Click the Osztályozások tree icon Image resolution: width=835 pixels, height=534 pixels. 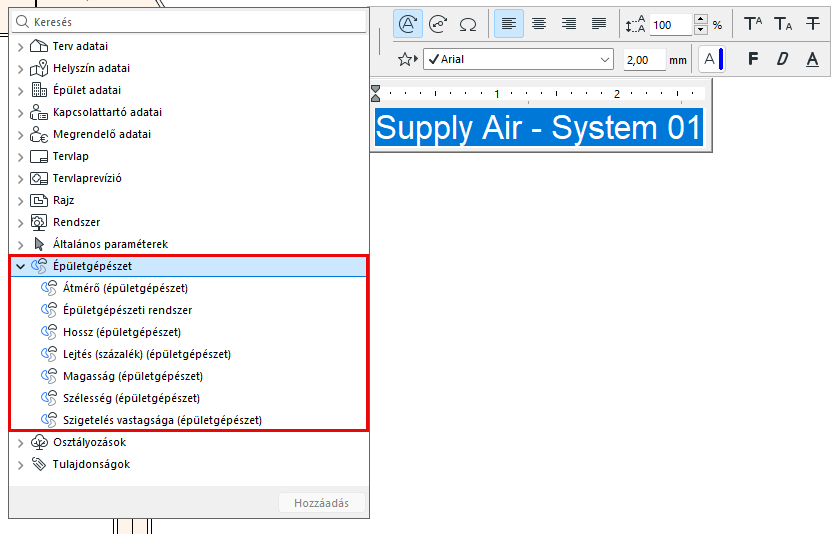(39, 442)
